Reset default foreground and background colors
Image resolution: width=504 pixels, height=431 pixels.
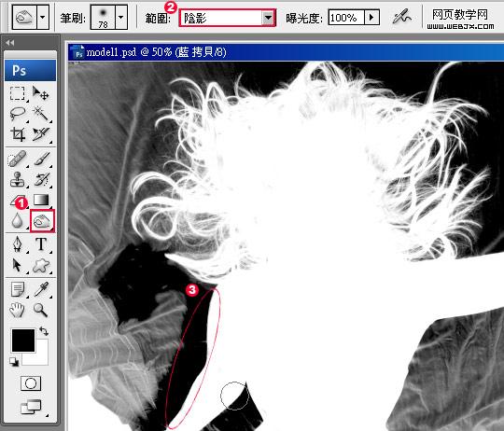click(x=14, y=362)
